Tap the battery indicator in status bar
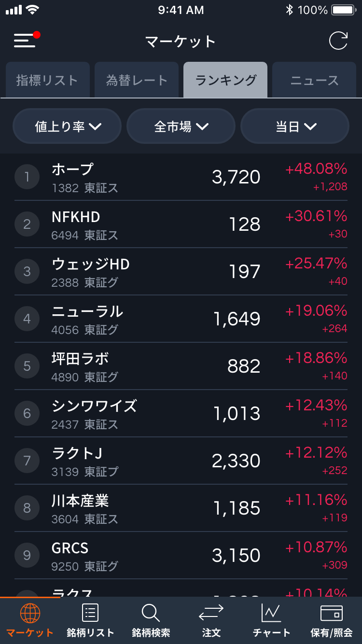 click(343, 10)
